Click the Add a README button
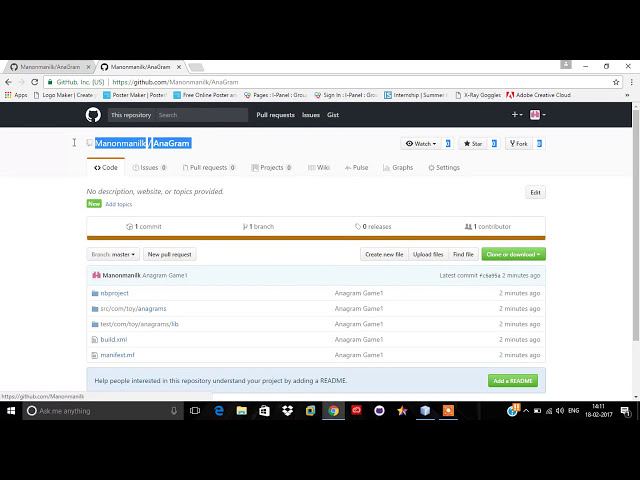This screenshot has height=480, width=640. pos(513,381)
